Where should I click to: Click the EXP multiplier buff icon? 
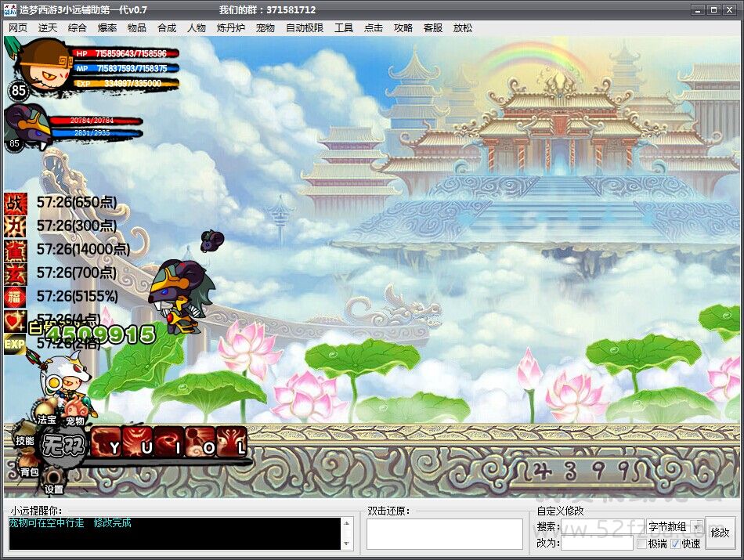pyautogui.click(x=15, y=344)
